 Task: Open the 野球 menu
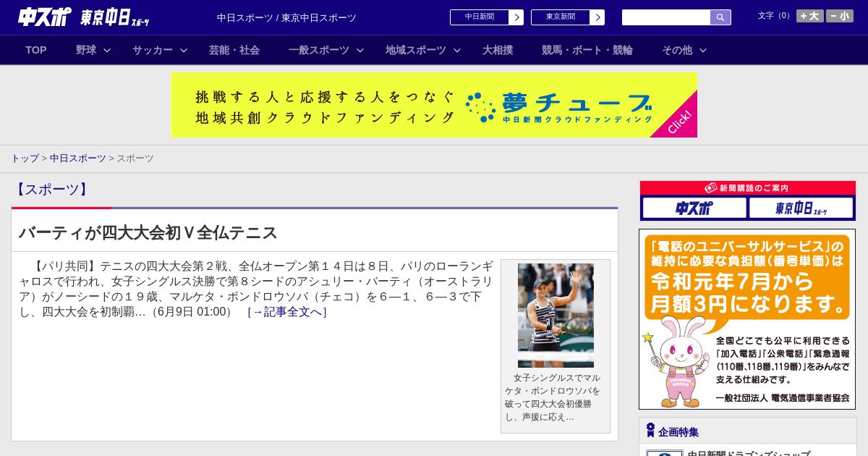(x=86, y=50)
